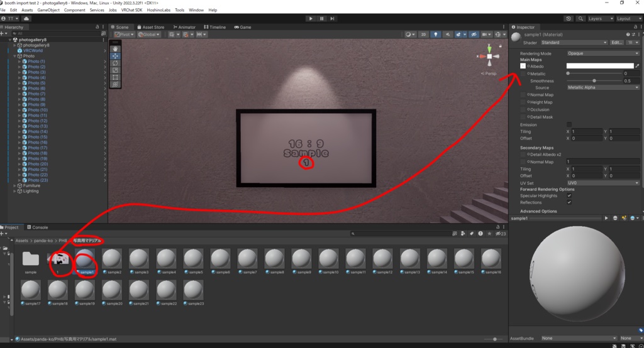Select the Move tool in scene overlay

click(116, 56)
